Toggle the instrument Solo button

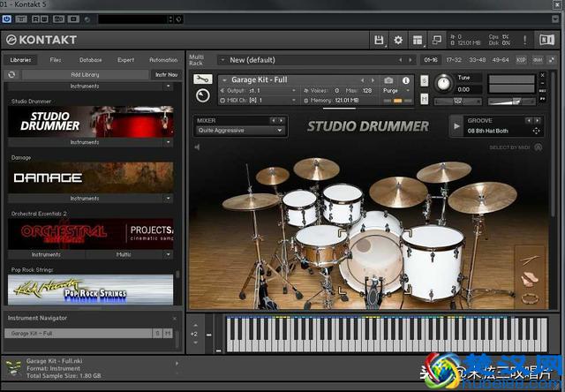tap(425, 81)
